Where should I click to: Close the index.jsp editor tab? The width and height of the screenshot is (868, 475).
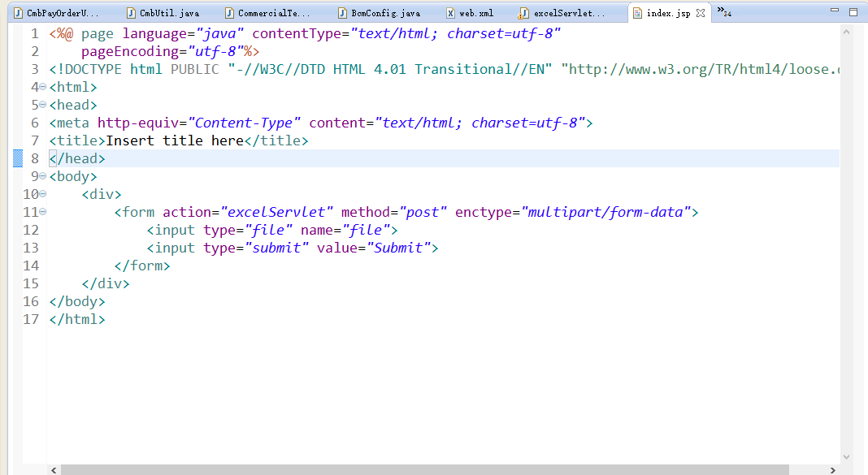tap(701, 13)
